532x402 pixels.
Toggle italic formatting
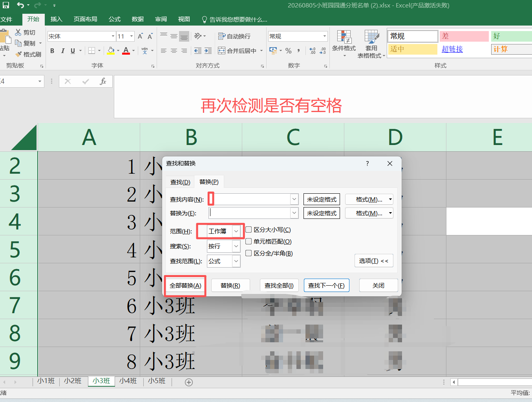tap(62, 51)
